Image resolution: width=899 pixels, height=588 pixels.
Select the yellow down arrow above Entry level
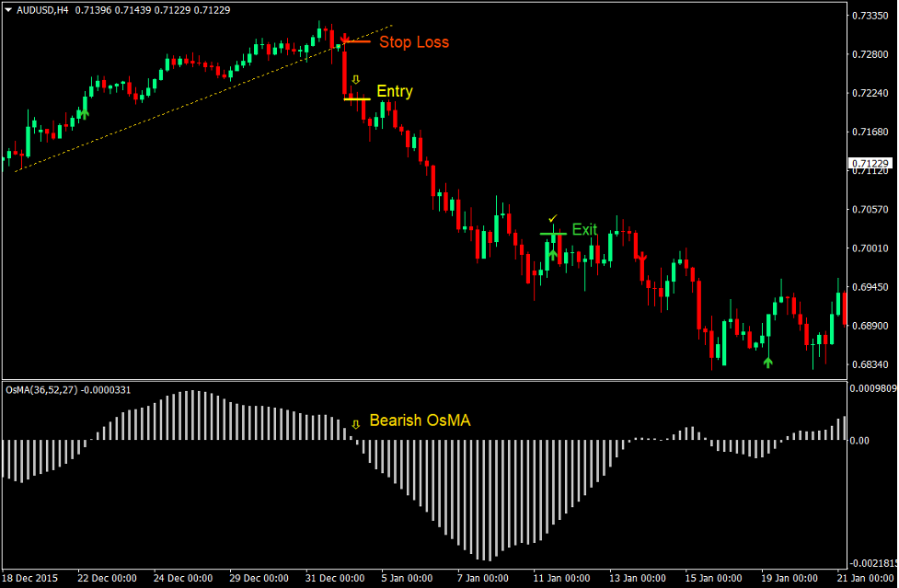[x=355, y=79]
